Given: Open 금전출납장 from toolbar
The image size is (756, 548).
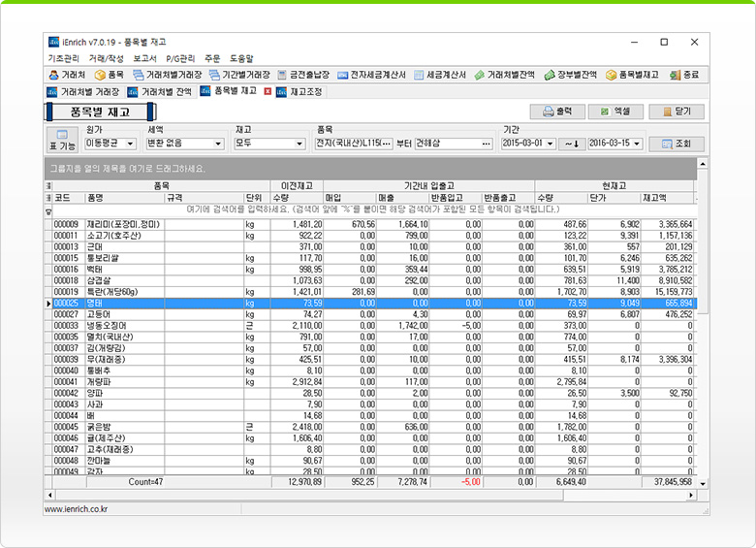Looking at the screenshot, I should tap(303, 75).
